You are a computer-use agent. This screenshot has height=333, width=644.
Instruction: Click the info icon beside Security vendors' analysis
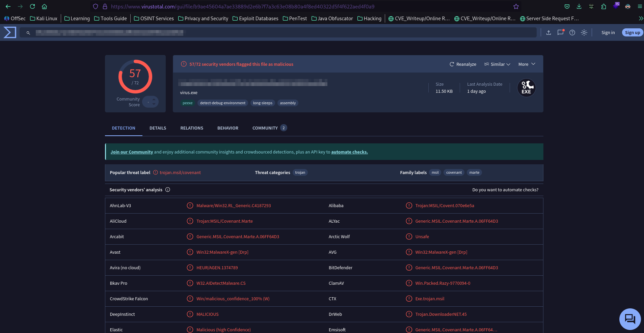click(168, 190)
